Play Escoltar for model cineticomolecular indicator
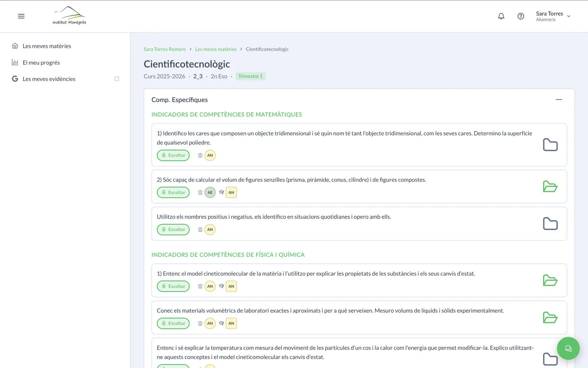This screenshot has width=588, height=368. click(x=173, y=286)
